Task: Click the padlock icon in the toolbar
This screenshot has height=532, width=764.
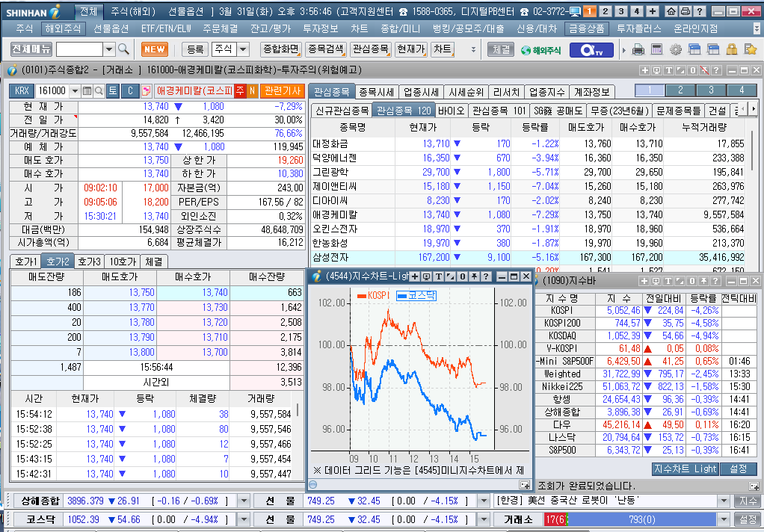Action: [731, 49]
